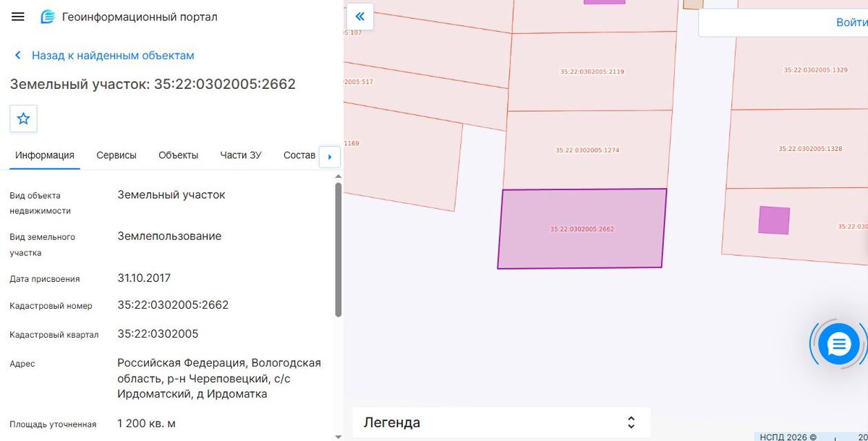Open the Состав tab
The height and width of the screenshot is (441, 868).
coord(299,155)
